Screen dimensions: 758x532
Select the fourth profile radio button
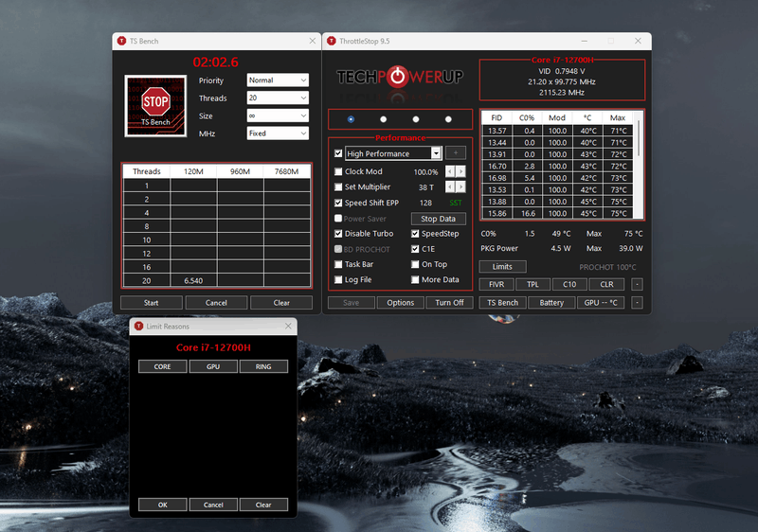coord(448,119)
